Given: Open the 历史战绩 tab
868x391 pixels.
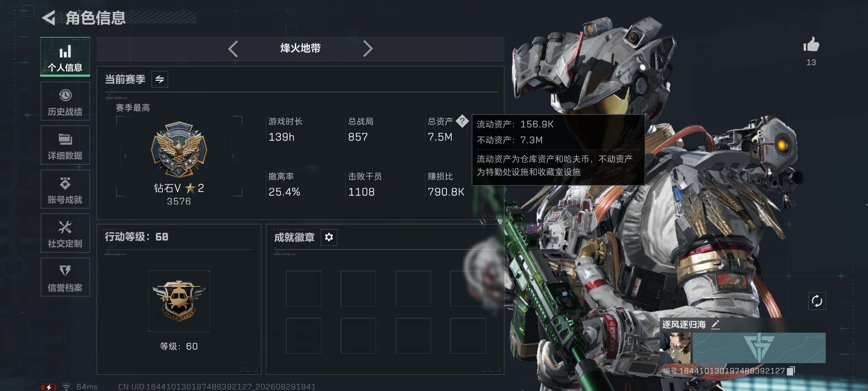Looking at the screenshot, I should [x=65, y=101].
